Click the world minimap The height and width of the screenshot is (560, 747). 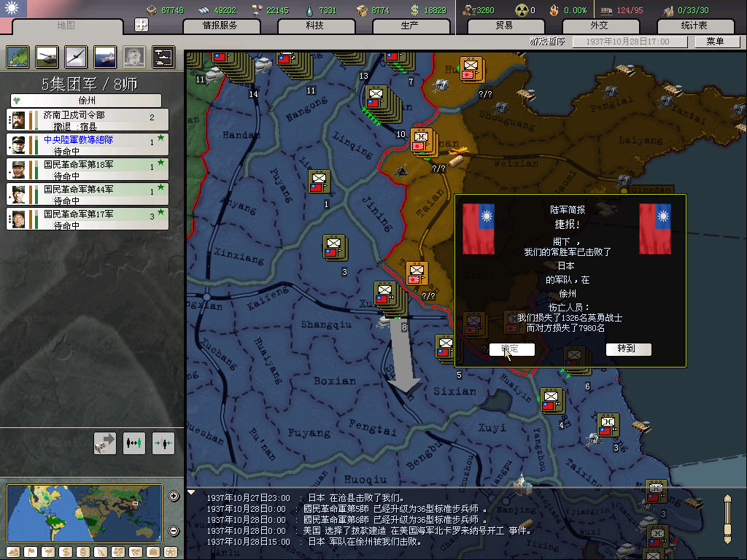point(85,513)
